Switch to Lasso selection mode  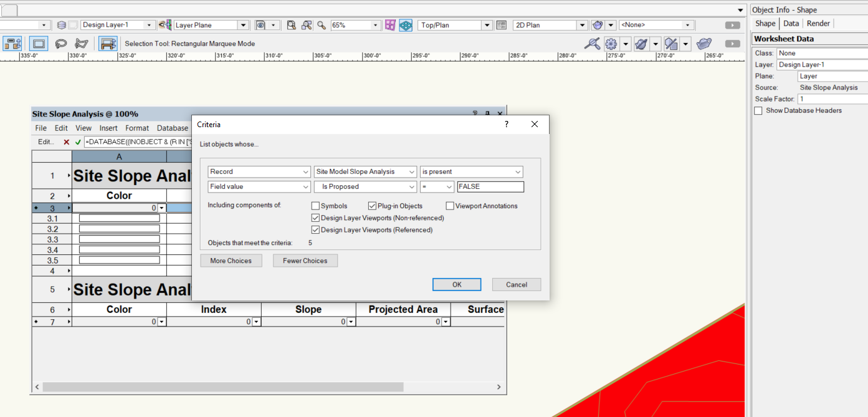click(62, 44)
